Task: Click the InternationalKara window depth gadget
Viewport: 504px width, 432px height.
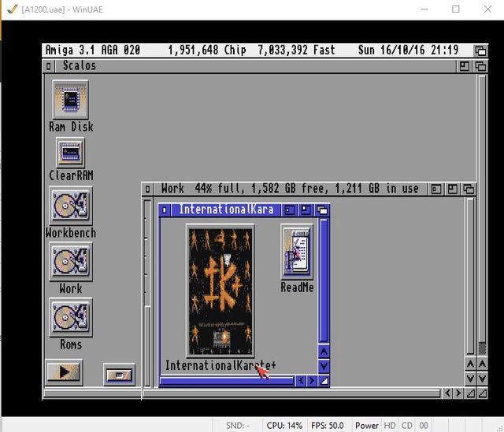Action: click(x=322, y=210)
